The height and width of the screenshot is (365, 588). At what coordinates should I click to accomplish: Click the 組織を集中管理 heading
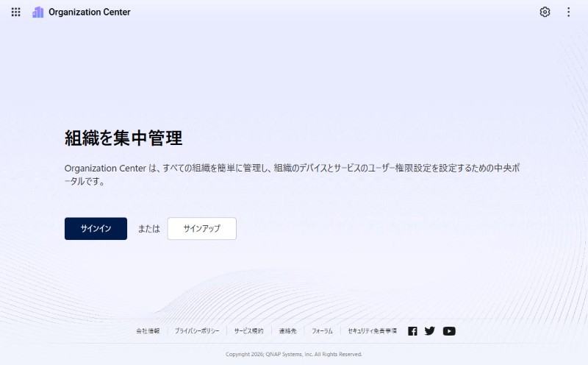click(x=123, y=138)
